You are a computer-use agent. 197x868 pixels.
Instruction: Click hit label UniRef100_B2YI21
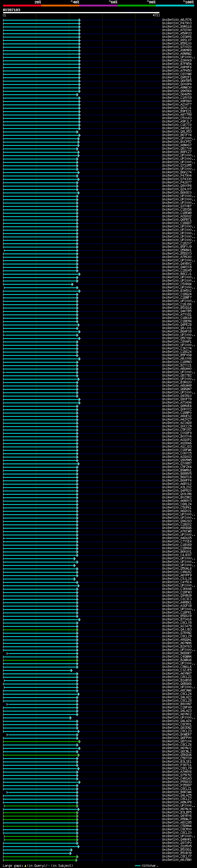(x=177, y=365)
